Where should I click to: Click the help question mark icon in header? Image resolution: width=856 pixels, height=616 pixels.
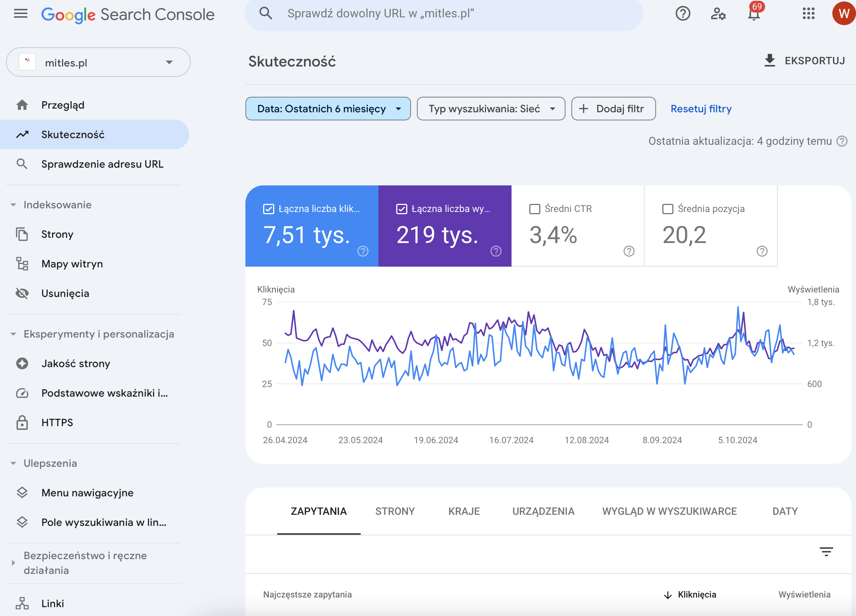coord(683,14)
